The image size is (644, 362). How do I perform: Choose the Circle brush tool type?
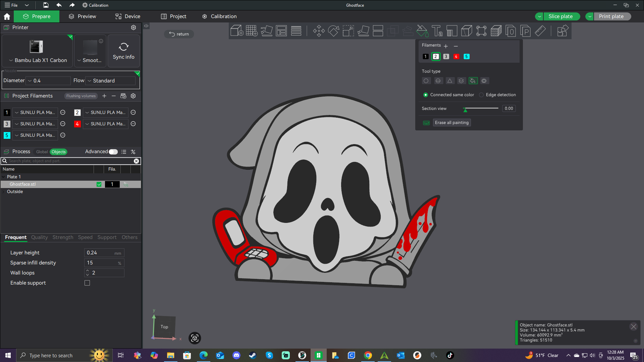coord(426,81)
